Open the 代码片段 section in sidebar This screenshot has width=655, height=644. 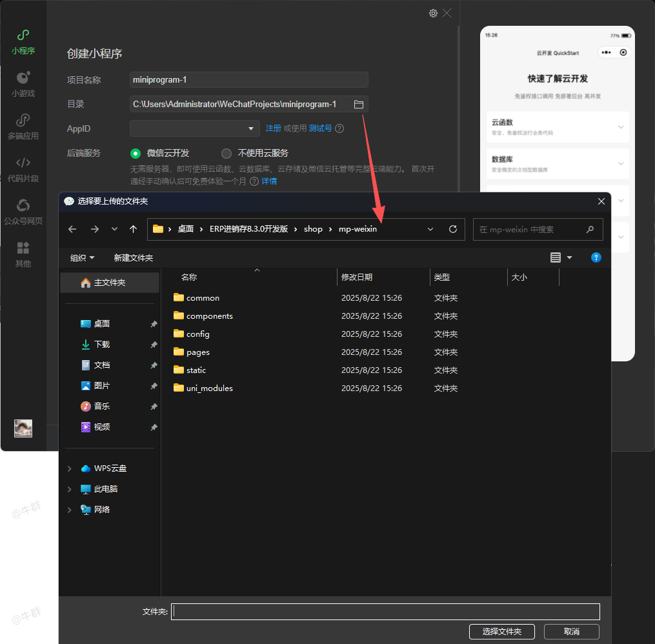(23, 170)
